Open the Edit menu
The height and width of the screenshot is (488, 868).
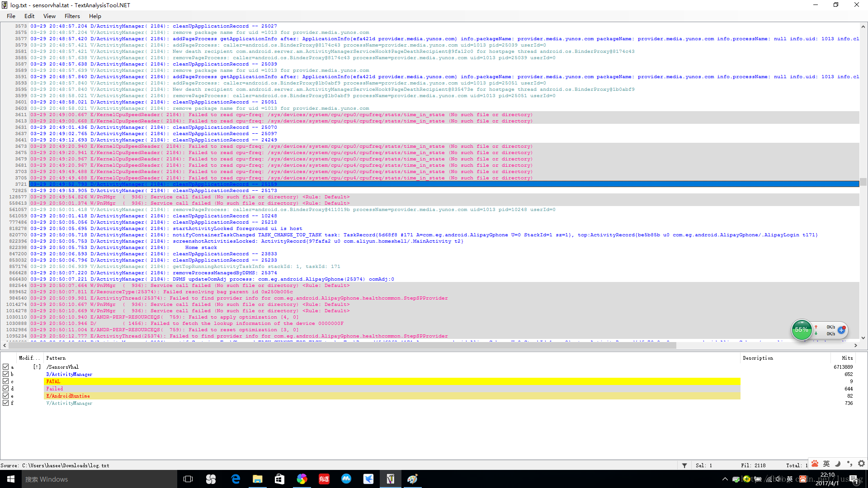[29, 16]
